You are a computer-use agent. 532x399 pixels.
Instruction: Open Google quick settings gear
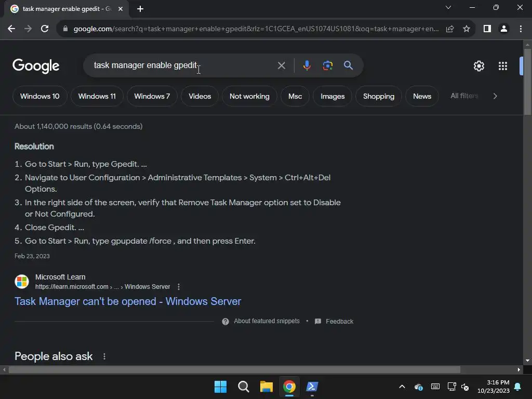point(478,66)
